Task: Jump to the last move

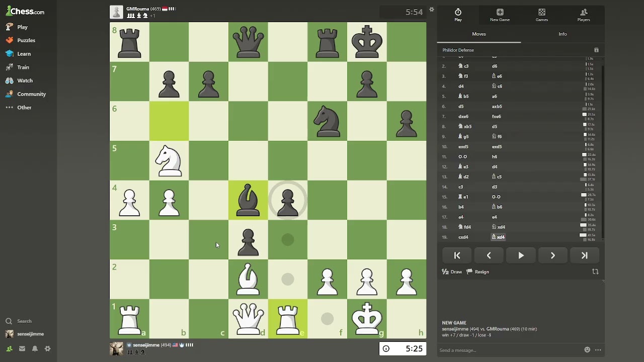Action: tap(584, 255)
